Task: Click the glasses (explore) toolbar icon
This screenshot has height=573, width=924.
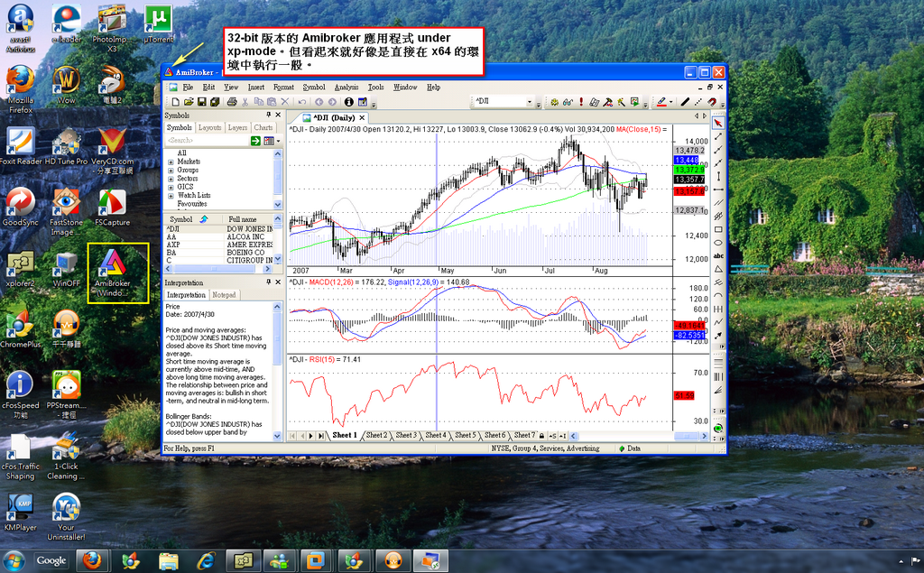Action: click(x=568, y=102)
